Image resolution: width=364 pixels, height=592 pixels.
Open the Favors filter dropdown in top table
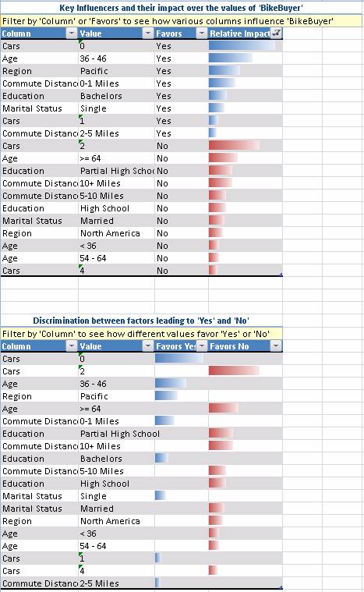pos(202,34)
